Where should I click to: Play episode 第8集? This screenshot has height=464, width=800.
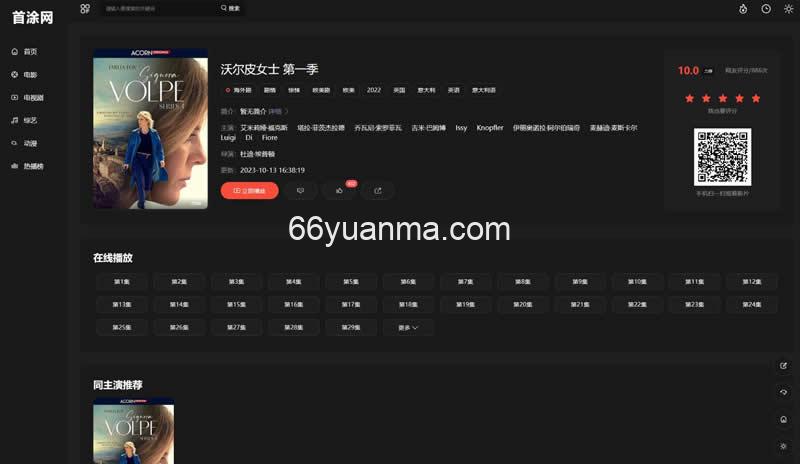pos(523,282)
